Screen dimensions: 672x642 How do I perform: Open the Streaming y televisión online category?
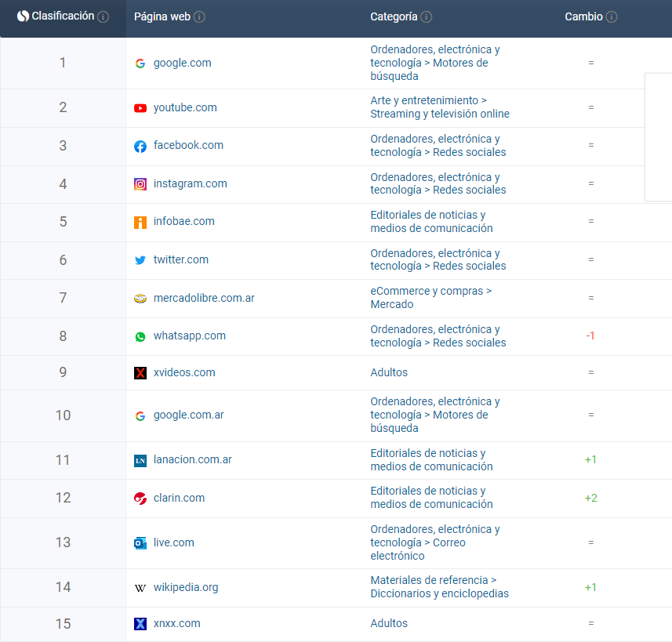coord(439,114)
